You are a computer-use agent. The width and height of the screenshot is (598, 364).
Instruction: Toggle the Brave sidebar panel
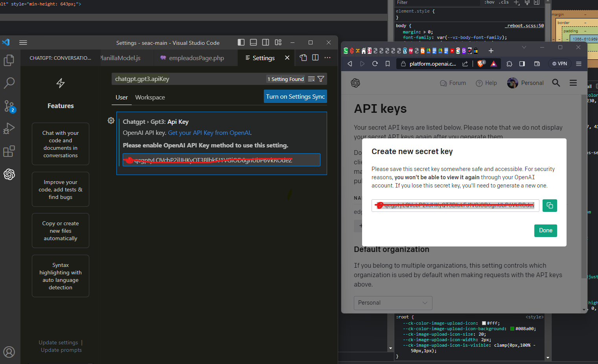pos(522,64)
